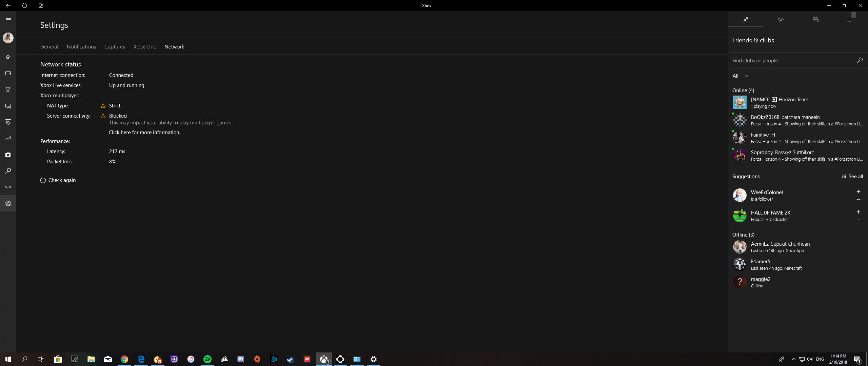Open Windows Action Center notifications
868x366 pixels.
[857, 359]
